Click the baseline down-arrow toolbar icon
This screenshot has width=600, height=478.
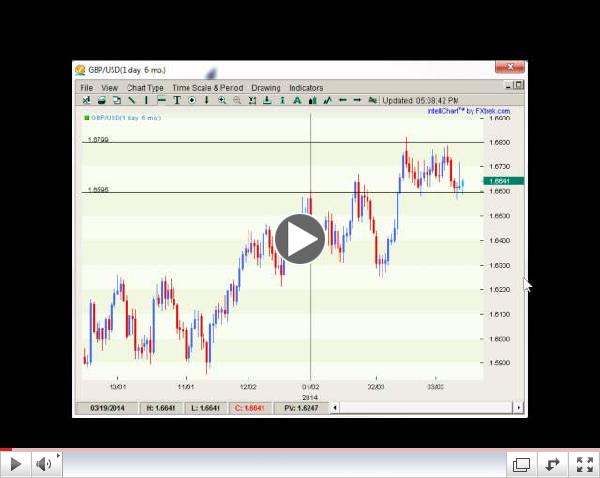(x=267, y=100)
